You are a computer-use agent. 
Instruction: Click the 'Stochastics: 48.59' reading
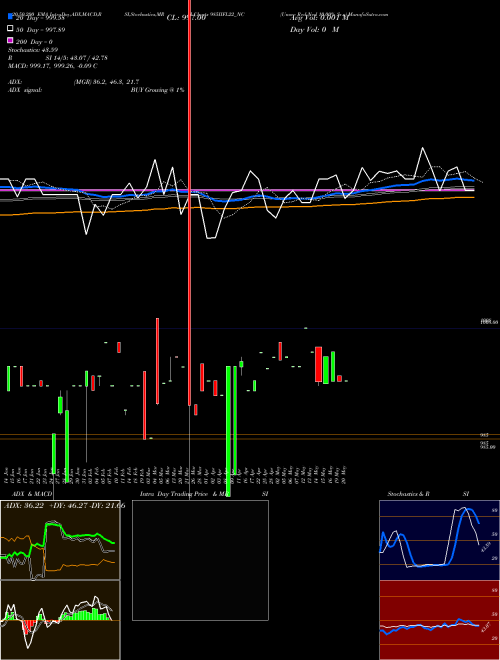point(33,50)
